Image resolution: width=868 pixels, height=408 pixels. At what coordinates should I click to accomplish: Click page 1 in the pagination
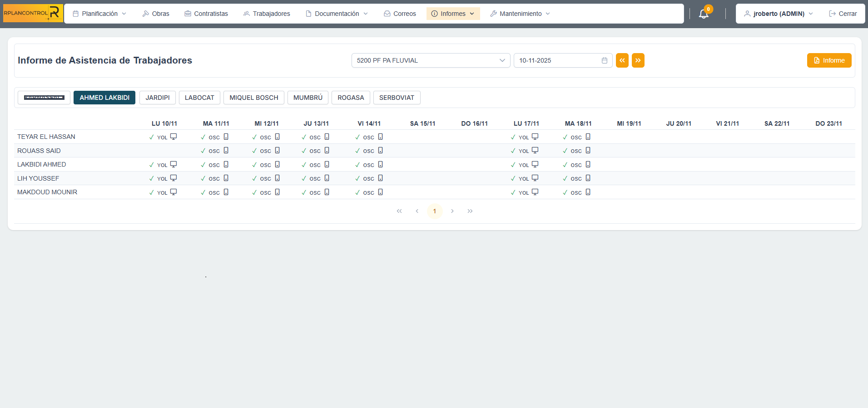[x=434, y=211]
